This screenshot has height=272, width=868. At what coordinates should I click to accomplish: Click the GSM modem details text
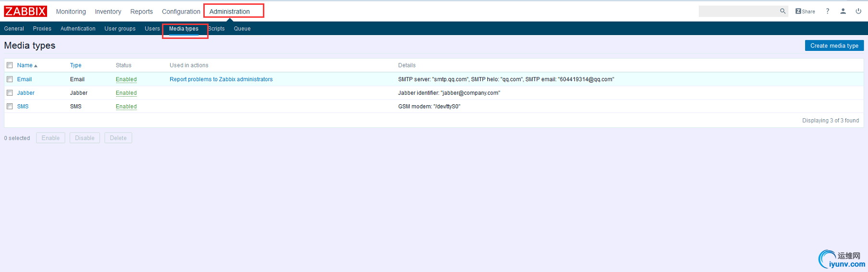pos(429,106)
